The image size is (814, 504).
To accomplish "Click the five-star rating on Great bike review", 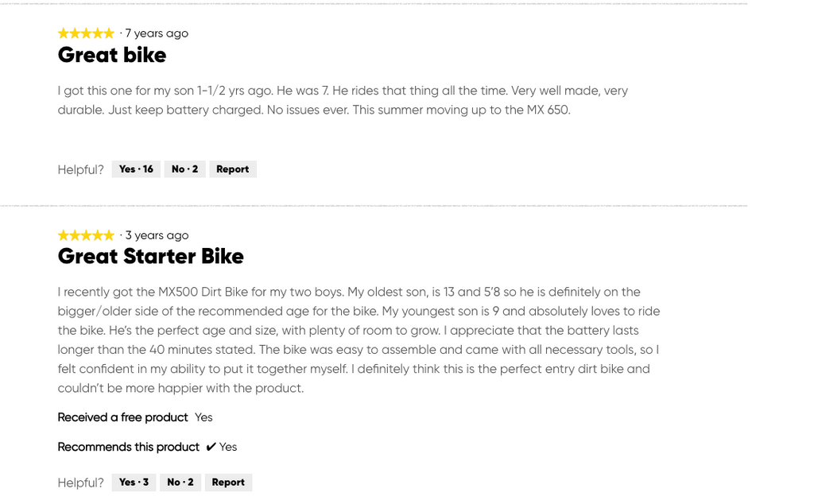I will point(86,33).
